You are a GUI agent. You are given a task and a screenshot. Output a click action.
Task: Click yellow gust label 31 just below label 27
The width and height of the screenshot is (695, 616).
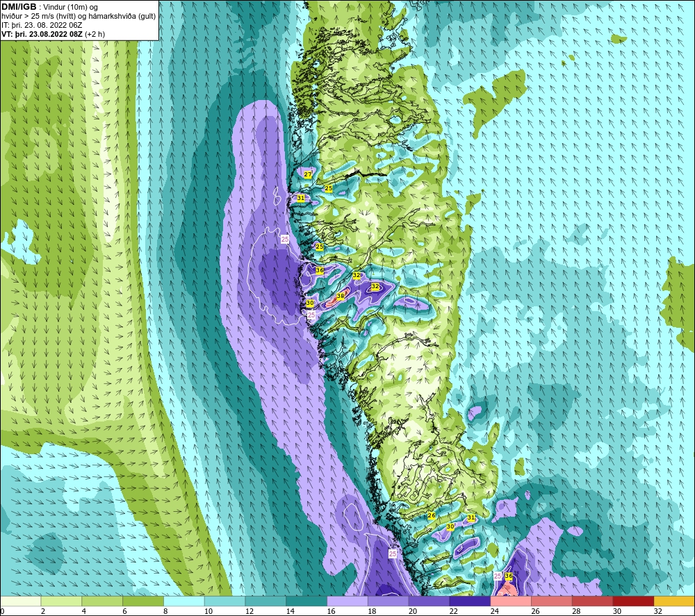coord(301,198)
